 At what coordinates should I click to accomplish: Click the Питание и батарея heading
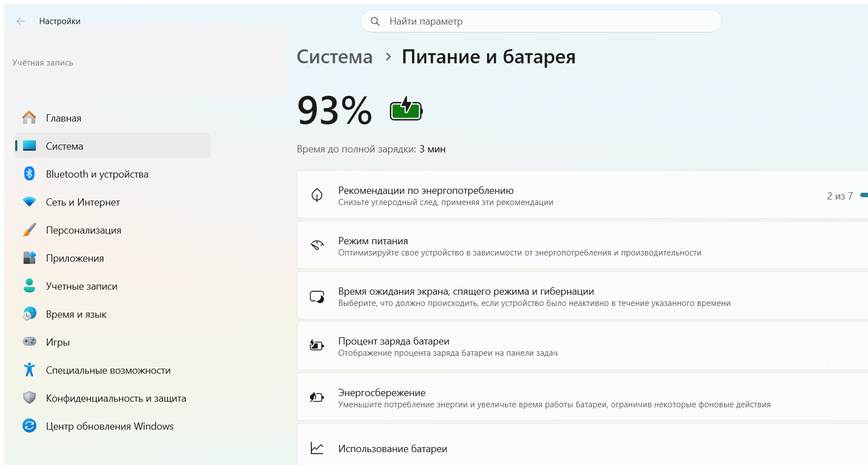[x=488, y=57]
